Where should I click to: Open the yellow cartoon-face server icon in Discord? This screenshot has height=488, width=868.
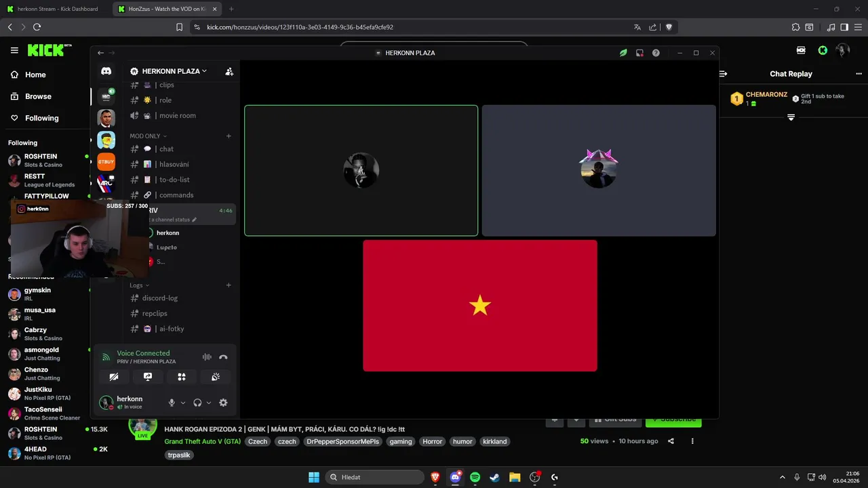[x=106, y=140]
